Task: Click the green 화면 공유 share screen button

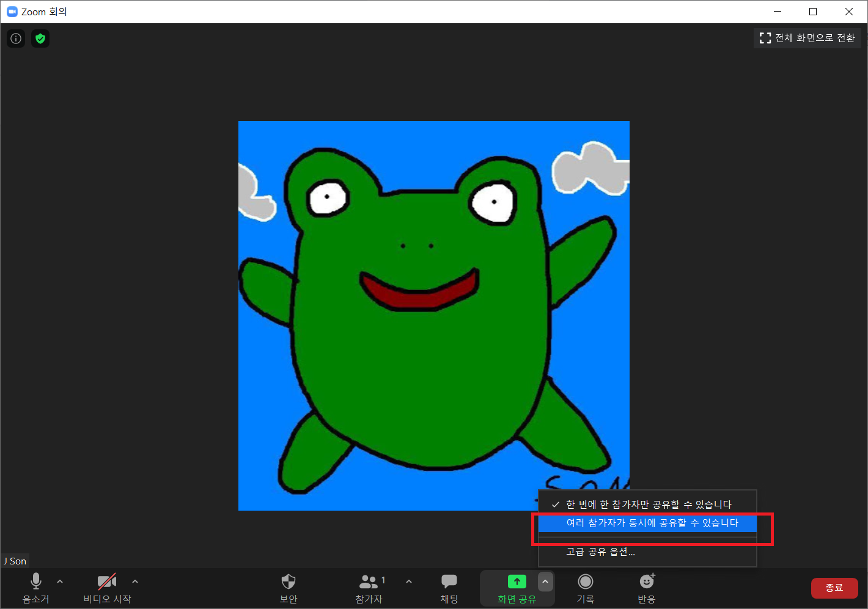Action: [x=517, y=588]
